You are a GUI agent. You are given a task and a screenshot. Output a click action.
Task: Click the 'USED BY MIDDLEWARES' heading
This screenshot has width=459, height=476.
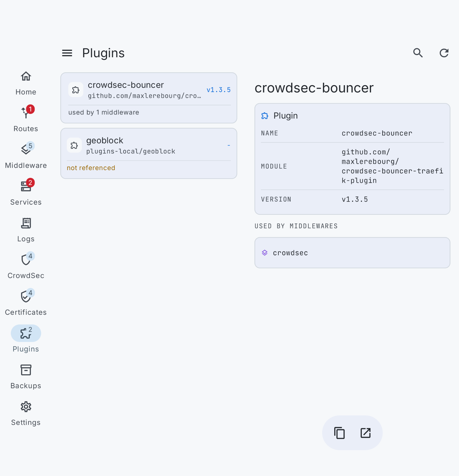pyautogui.click(x=296, y=226)
